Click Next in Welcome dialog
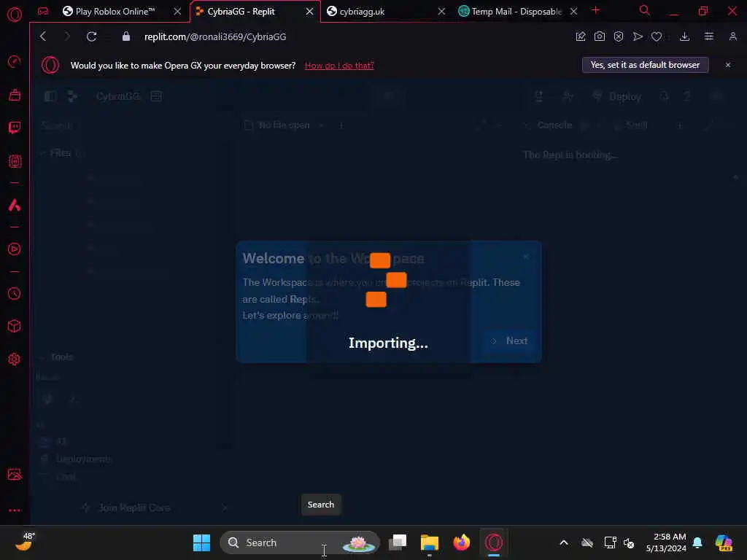The width and height of the screenshot is (747, 560). 511,341
